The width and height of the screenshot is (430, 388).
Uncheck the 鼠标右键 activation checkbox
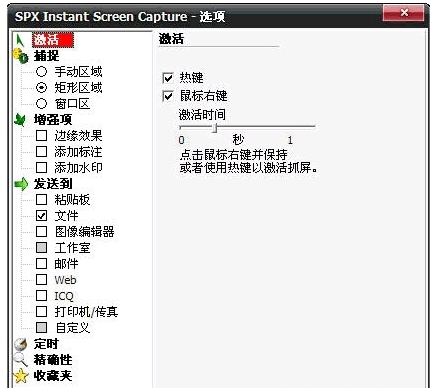click(x=168, y=96)
